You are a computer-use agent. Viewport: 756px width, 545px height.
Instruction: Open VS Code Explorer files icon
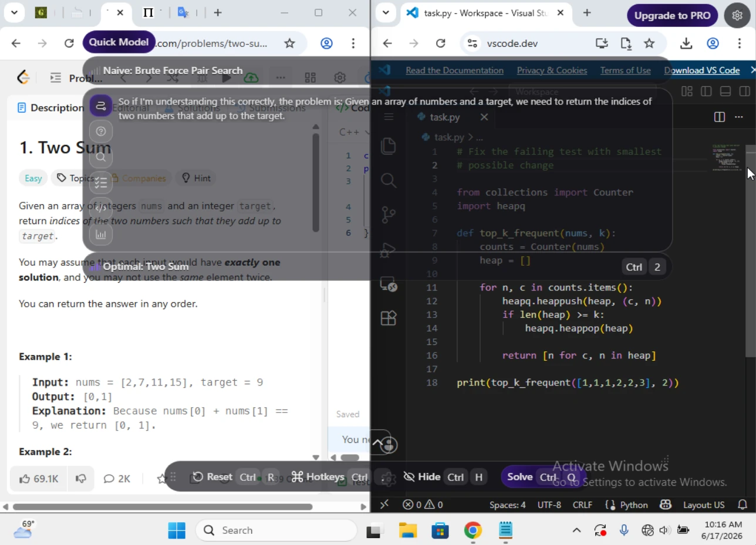point(389,145)
